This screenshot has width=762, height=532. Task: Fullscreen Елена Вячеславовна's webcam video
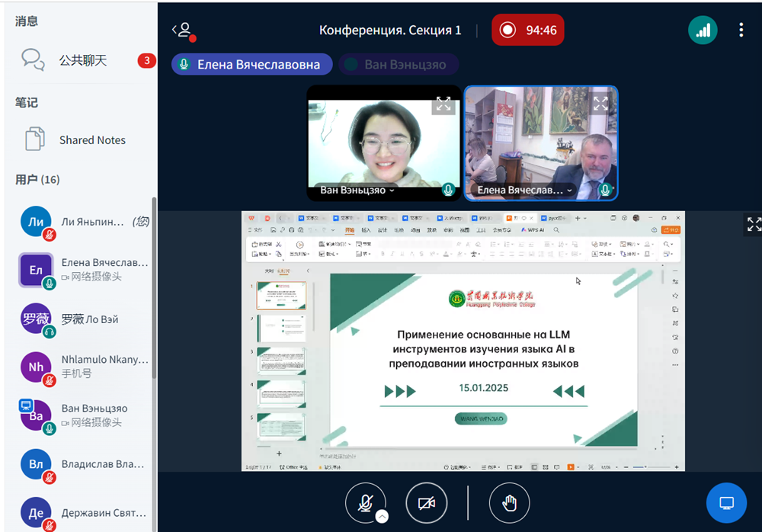point(600,104)
